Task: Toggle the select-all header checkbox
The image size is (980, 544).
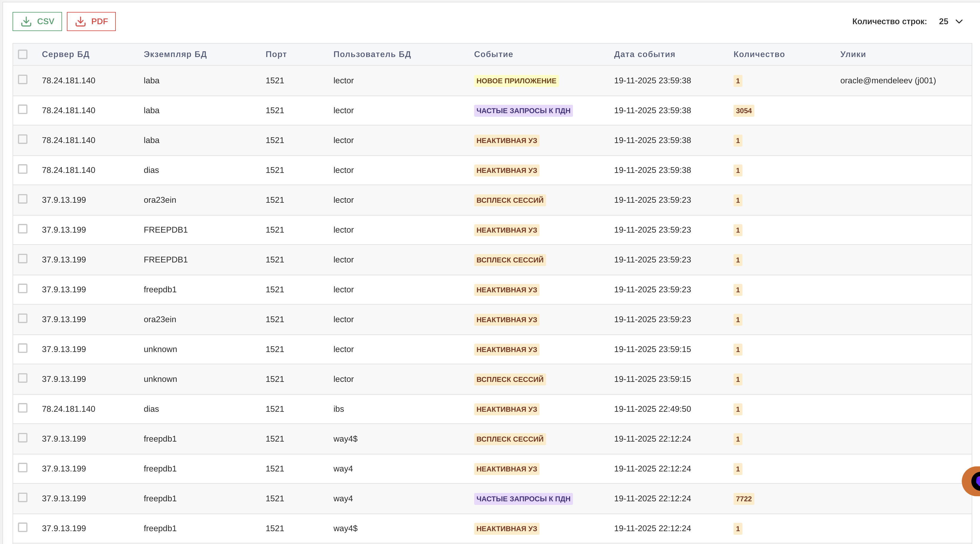Action: tap(23, 54)
